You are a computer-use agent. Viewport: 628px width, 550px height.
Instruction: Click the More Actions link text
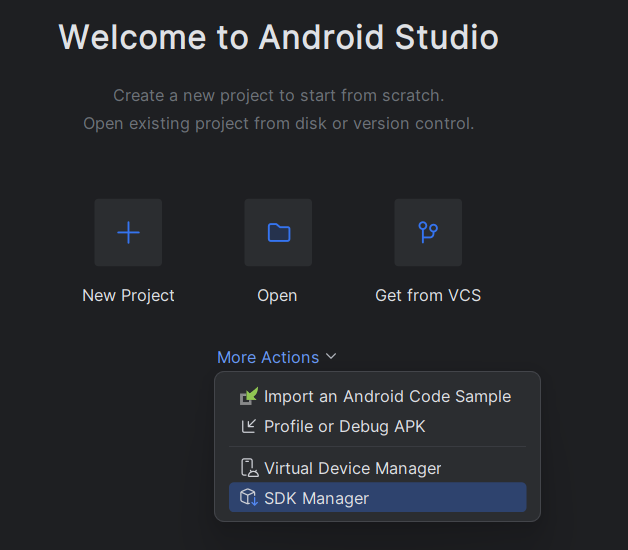pyautogui.click(x=268, y=357)
